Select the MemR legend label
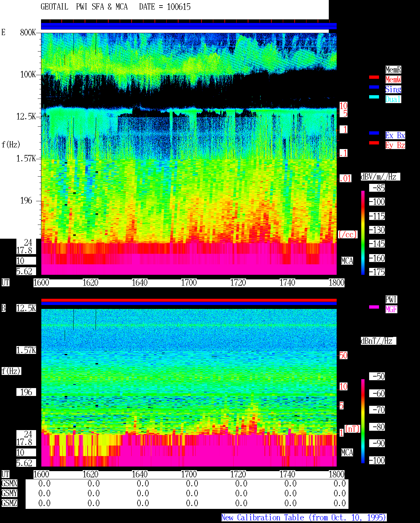Screen dimensions: 420x523 point(393,70)
